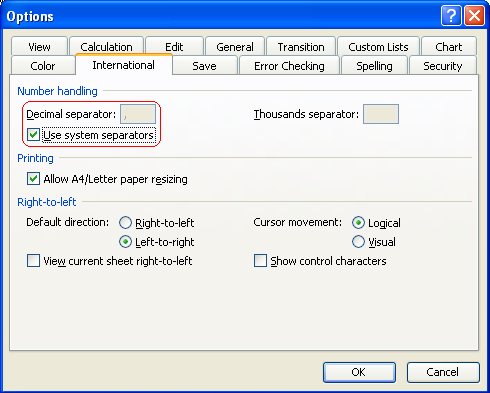
Task: Click the Help question mark icon
Action: coord(451,15)
